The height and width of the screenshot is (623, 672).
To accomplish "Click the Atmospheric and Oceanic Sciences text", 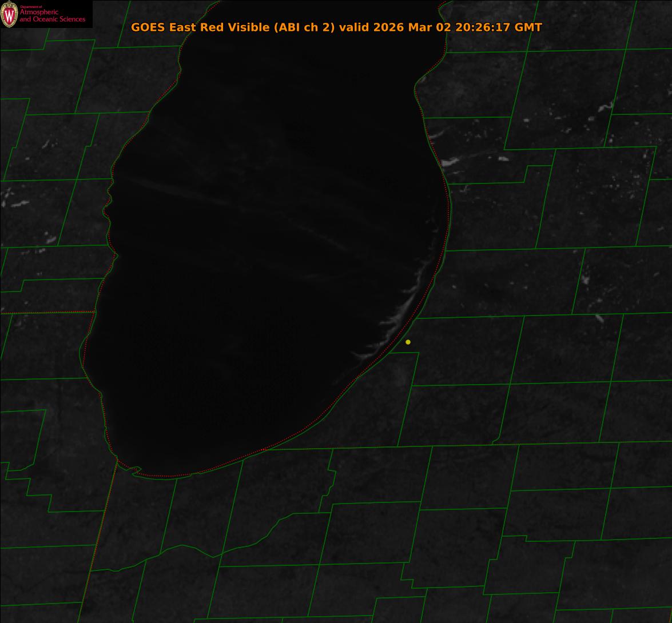I will click(52, 16).
